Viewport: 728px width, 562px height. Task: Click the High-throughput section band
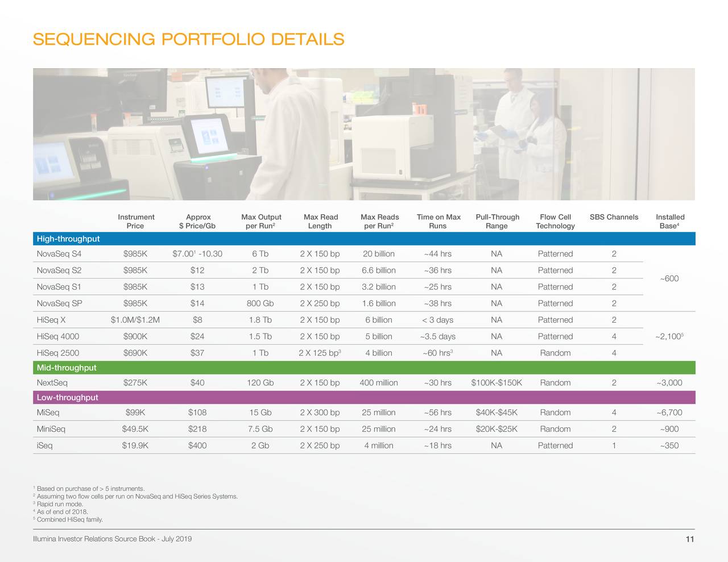pos(364,239)
